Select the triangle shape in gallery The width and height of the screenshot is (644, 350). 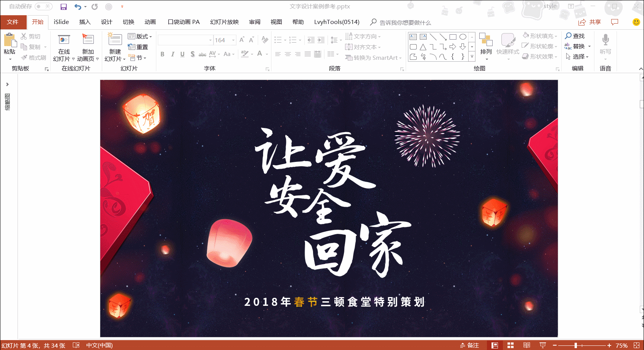coord(423,47)
